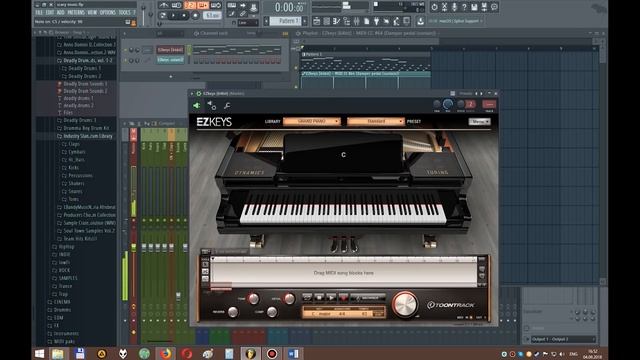The image size is (640, 360).
Task: Open Kicks folder in browser
Action: pos(73,168)
